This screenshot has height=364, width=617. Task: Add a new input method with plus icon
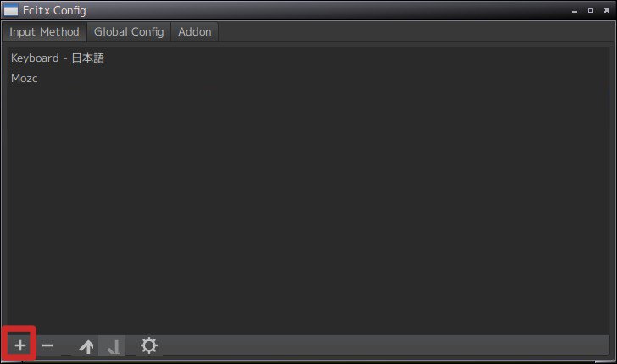[20, 345]
